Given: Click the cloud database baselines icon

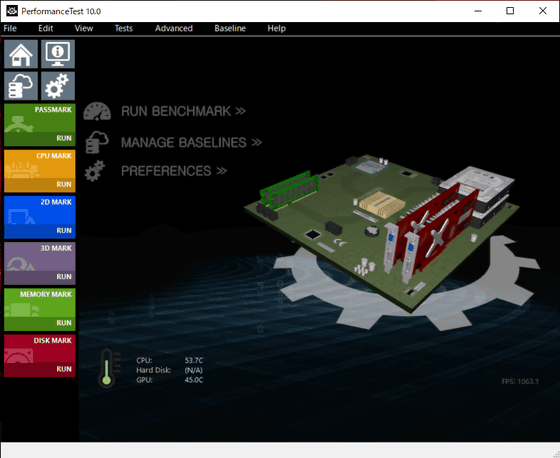Looking at the screenshot, I should click(x=21, y=86).
